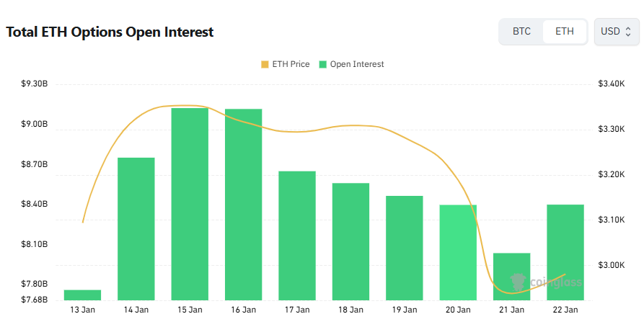Click the 15 Jan open interest bar
Viewport: 644px width, 314px height.
coord(190,204)
